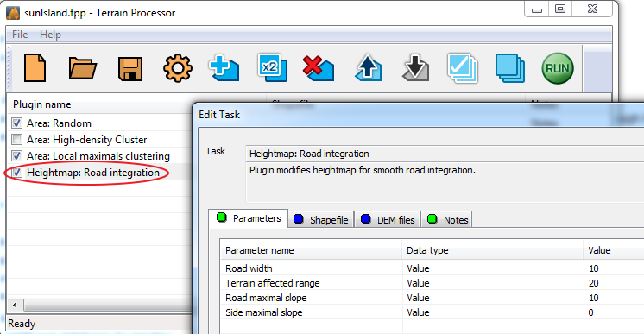Minimize the Terrain Processor window

point(537,9)
